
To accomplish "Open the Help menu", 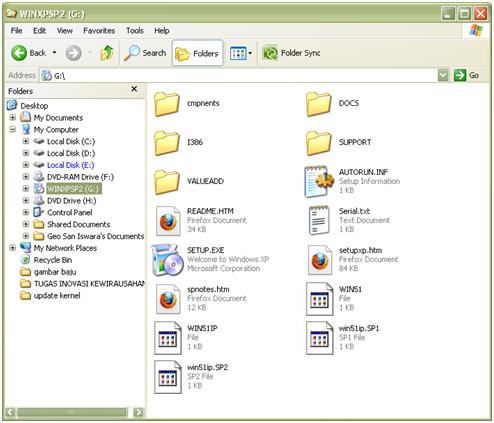I will [162, 31].
